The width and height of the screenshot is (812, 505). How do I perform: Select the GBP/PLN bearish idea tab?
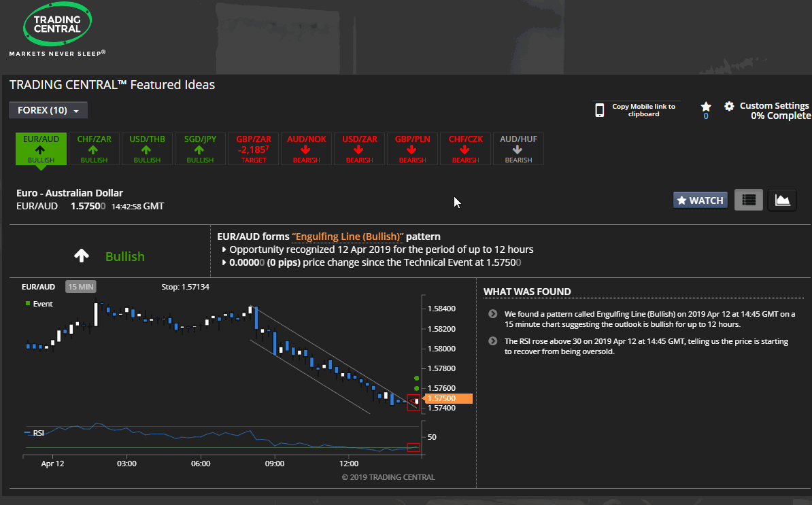(412, 149)
